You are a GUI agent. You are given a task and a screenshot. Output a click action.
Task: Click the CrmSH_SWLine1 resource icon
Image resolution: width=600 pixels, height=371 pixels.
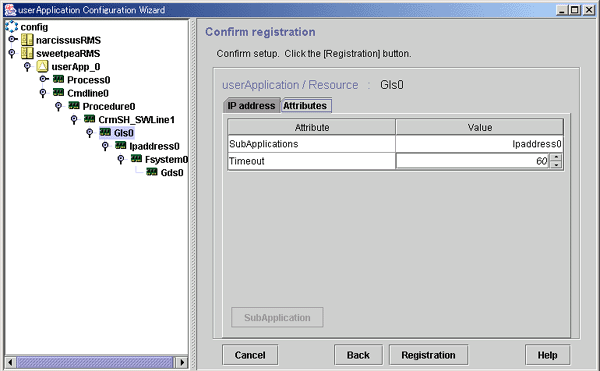point(90,119)
